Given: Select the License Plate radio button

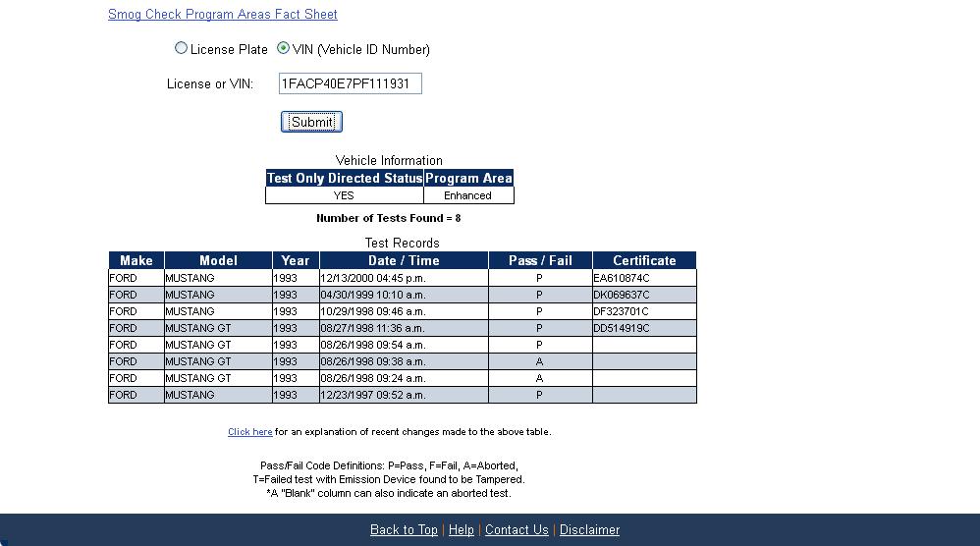Looking at the screenshot, I should 181,48.
